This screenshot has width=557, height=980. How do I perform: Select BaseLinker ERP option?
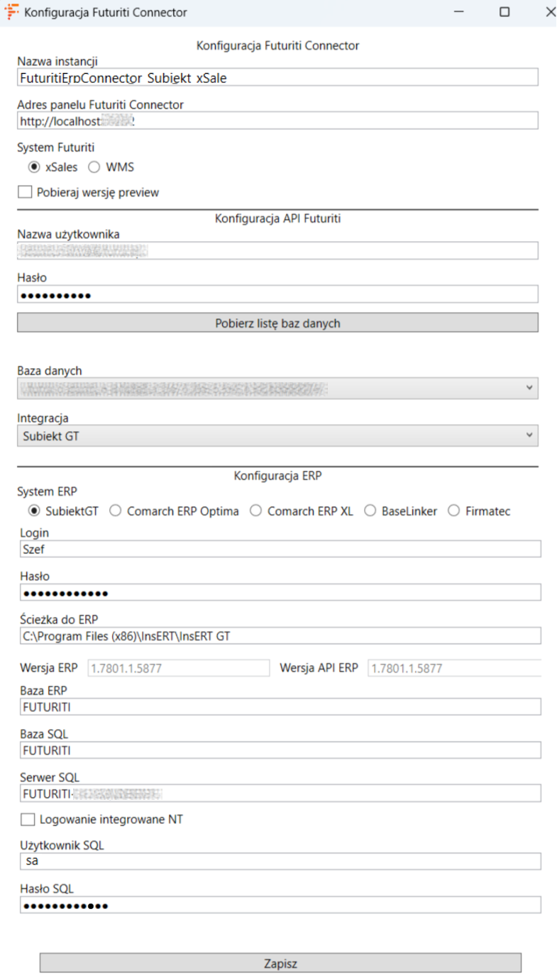pyautogui.click(x=370, y=511)
